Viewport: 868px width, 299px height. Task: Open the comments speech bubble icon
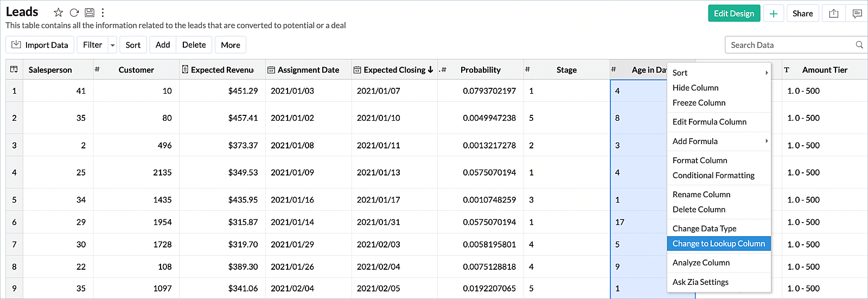tap(857, 14)
